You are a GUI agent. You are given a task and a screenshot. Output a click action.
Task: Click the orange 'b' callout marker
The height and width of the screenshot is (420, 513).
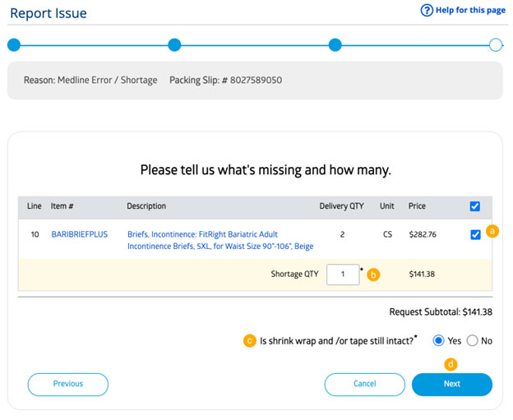coord(373,275)
